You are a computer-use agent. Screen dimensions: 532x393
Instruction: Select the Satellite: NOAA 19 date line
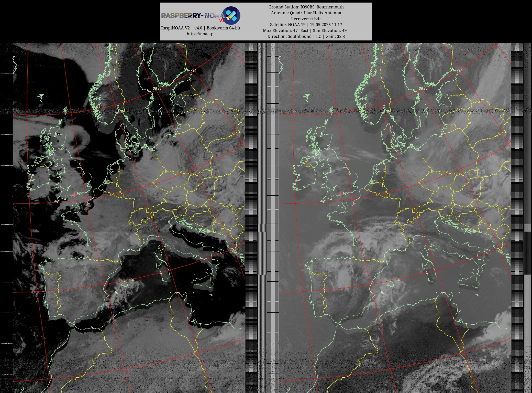coord(306,25)
